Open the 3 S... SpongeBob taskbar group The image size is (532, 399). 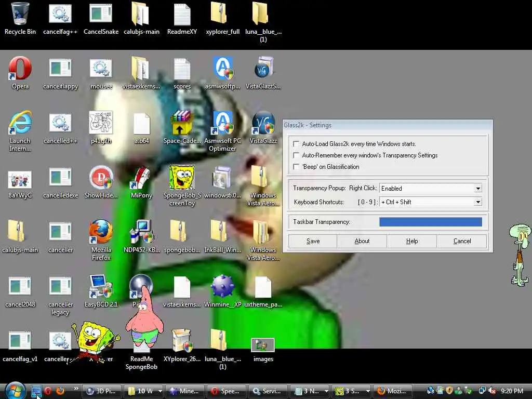click(351, 391)
